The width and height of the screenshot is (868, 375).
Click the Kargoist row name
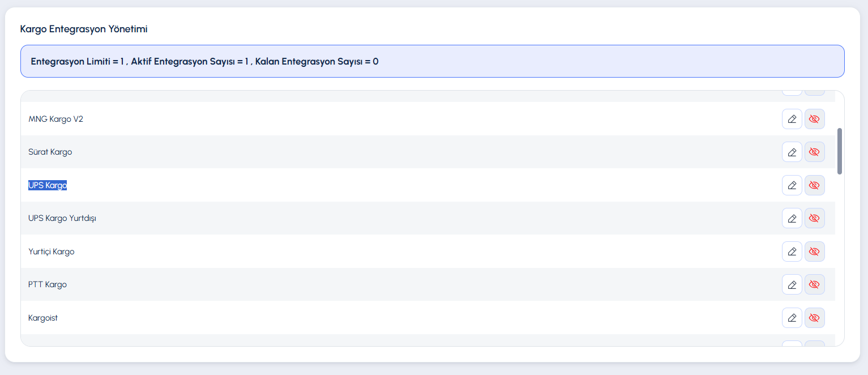[43, 318]
